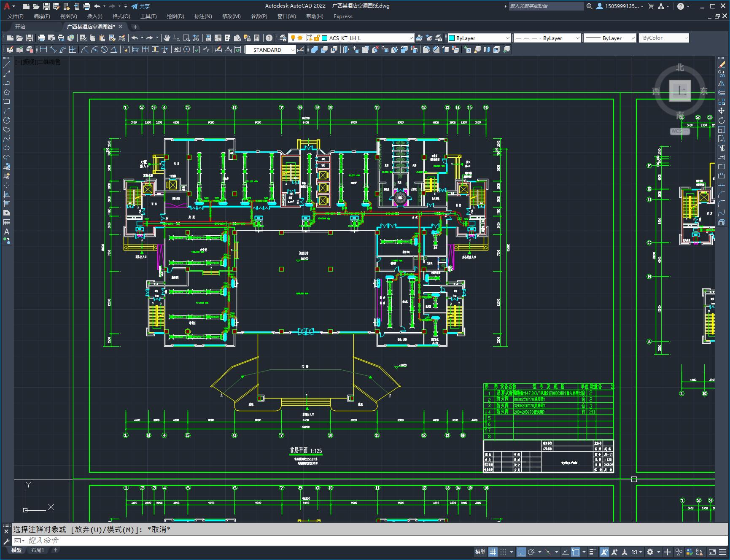Viewport: 730px width, 560px height.
Task: Open the STANDARD dimension style dropdown
Action: [x=271, y=50]
